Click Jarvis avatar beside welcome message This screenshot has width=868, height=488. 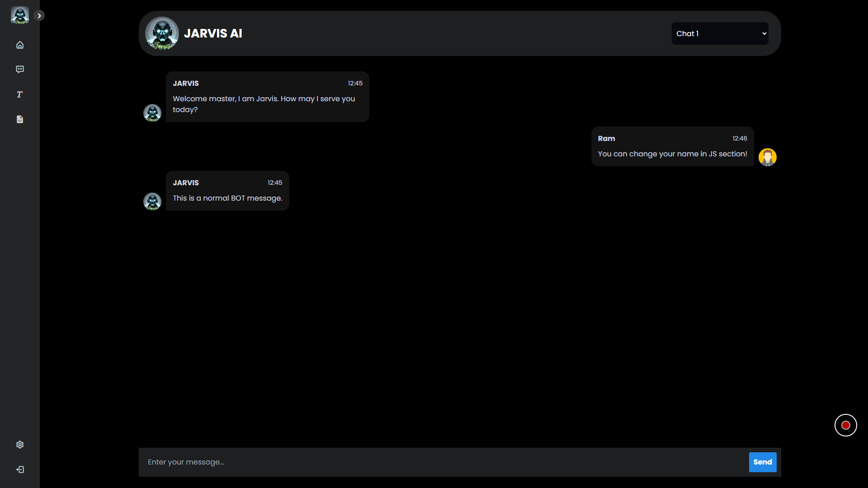click(x=152, y=113)
